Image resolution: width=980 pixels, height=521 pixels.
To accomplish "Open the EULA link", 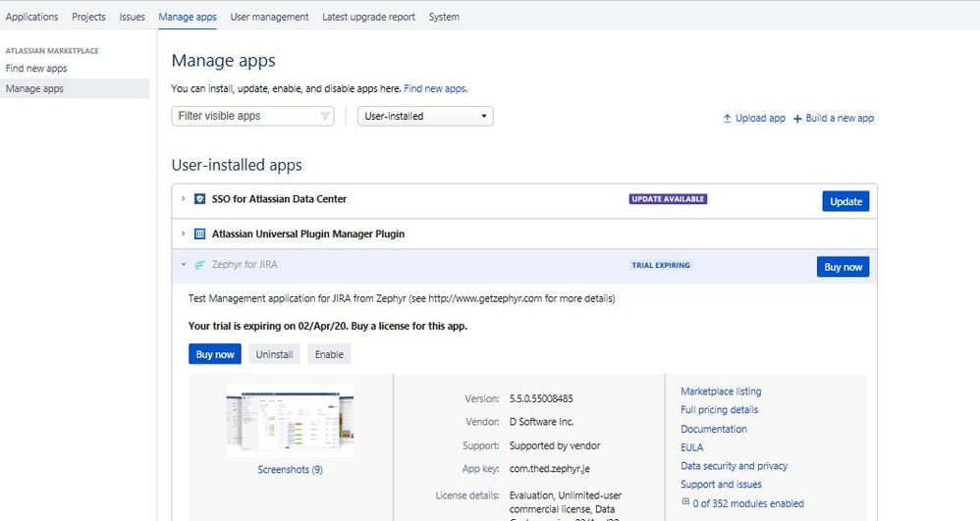I will click(x=692, y=447).
